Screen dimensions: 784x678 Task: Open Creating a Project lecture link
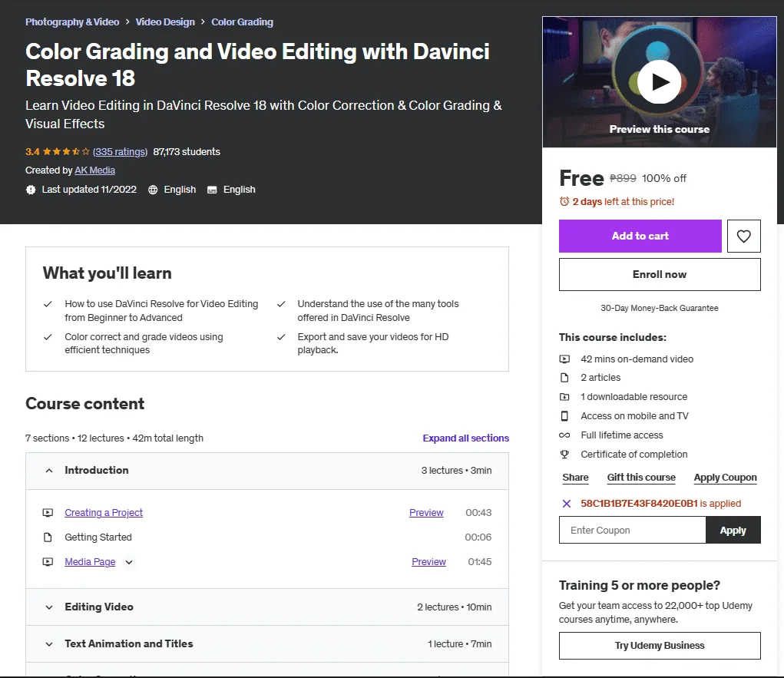(104, 512)
